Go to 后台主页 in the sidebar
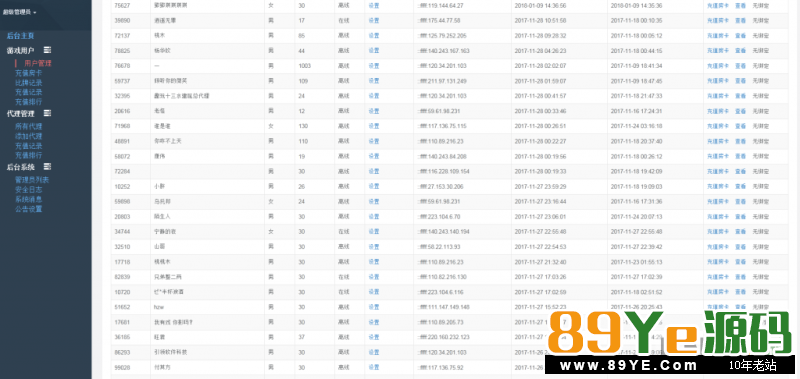The width and height of the screenshot is (800, 379). [20, 36]
